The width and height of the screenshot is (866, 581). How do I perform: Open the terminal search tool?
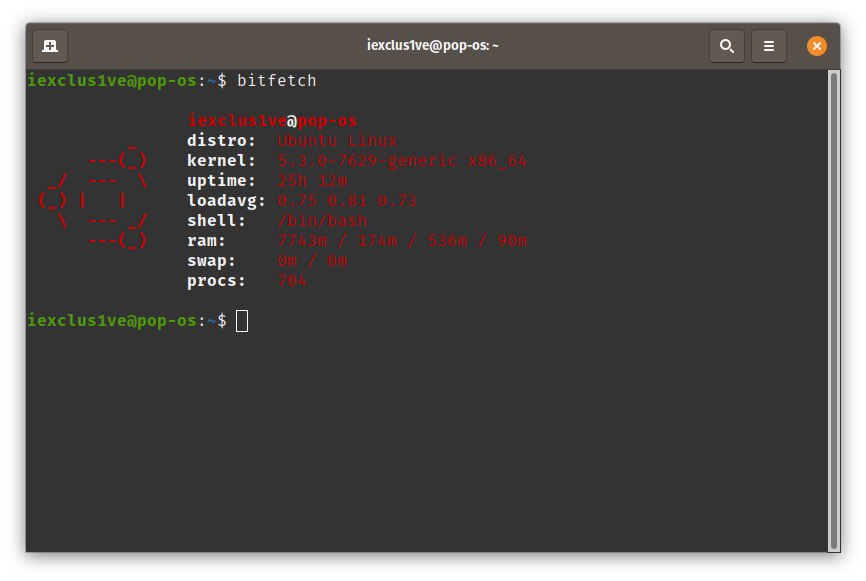[x=726, y=46]
